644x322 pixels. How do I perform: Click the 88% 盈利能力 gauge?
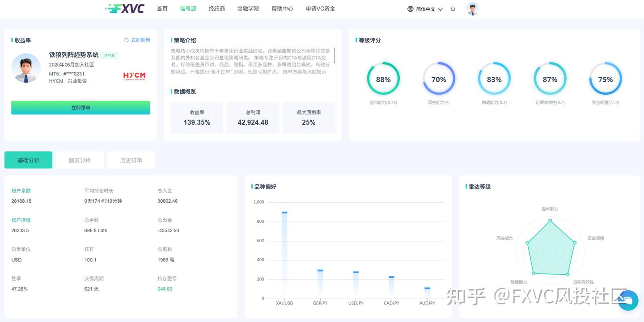pyautogui.click(x=383, y=79)
